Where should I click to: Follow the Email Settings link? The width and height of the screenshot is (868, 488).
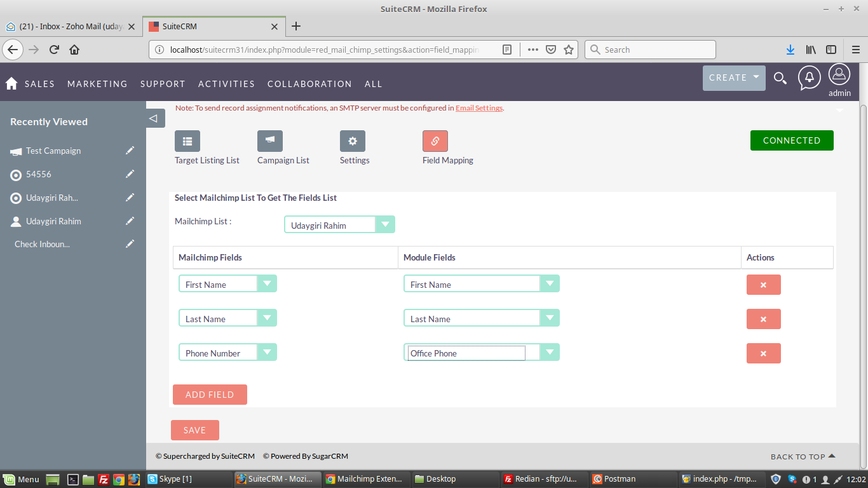479,108
